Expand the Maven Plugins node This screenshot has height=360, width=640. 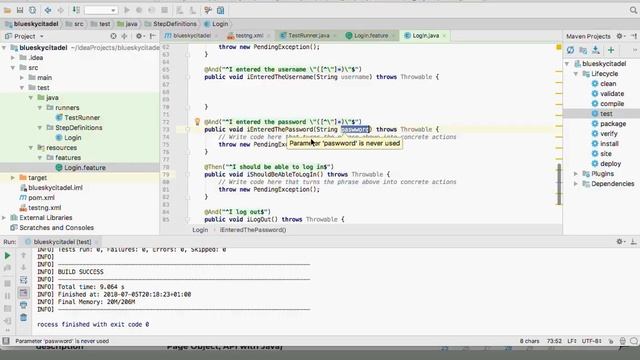(576, 174)
